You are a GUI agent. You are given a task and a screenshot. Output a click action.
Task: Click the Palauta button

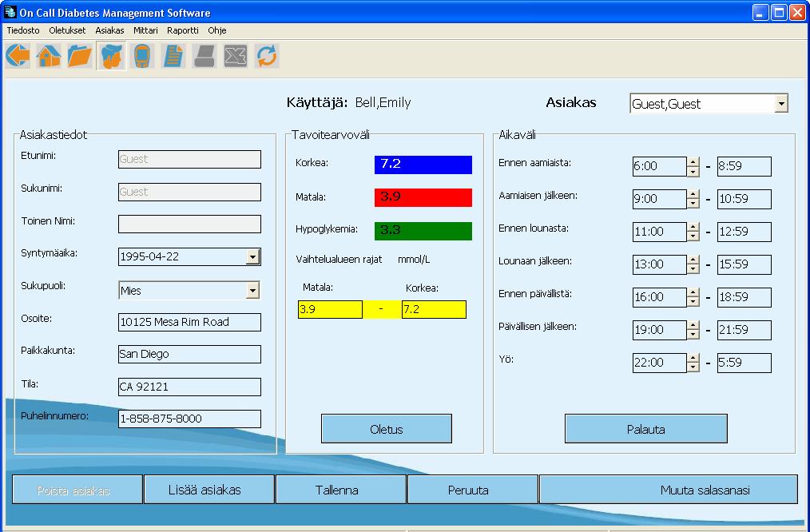(645, 429)
